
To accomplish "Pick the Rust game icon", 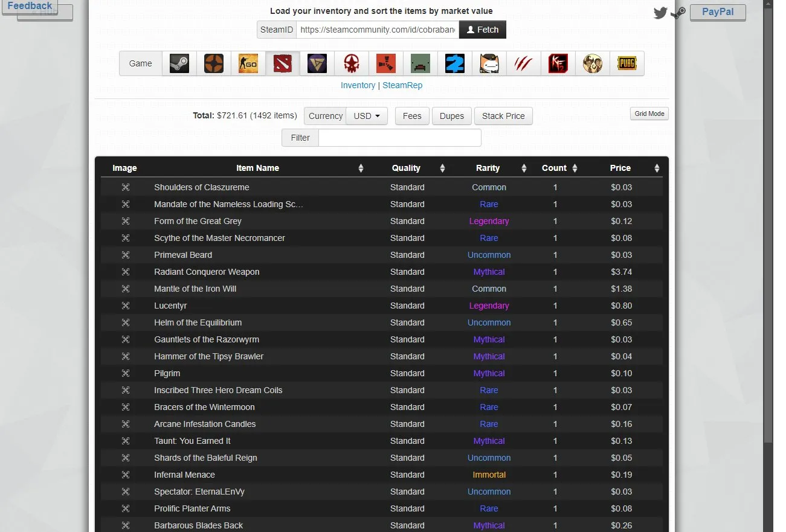I will click(386, 63).
